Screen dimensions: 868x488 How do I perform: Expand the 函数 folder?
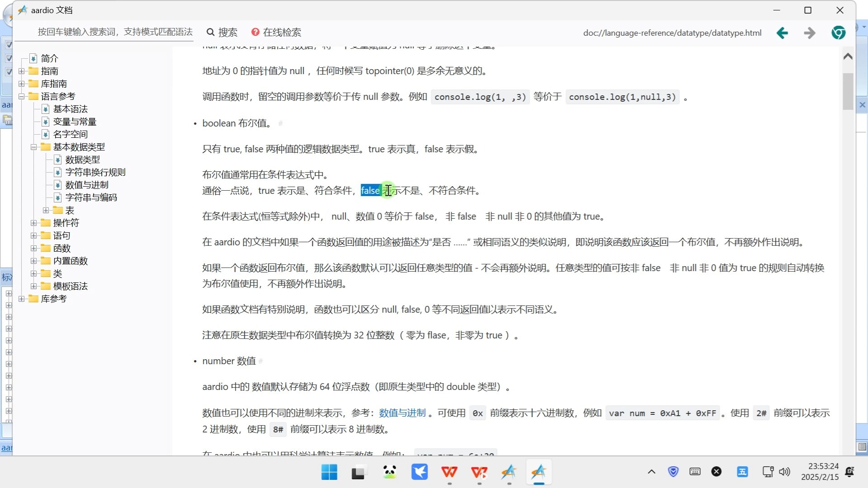(x=33, y=248)
